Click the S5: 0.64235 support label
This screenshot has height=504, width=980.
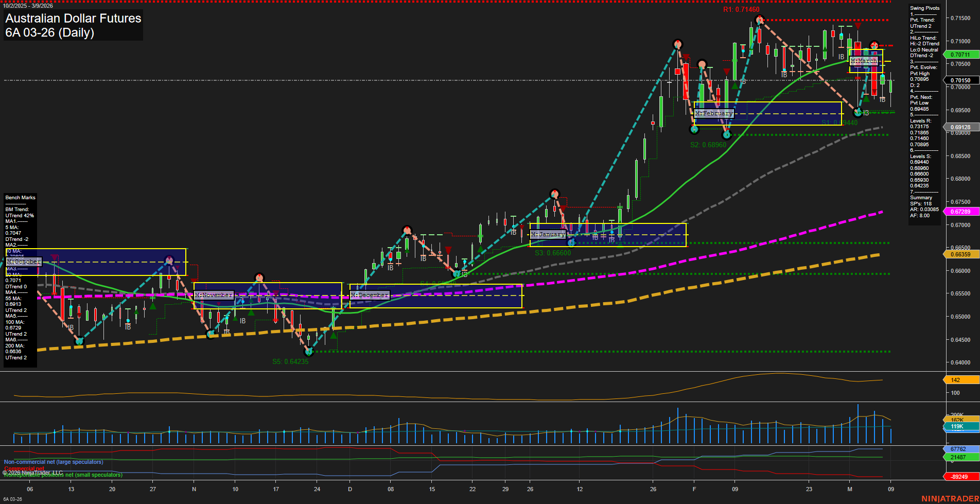point(290,362)
